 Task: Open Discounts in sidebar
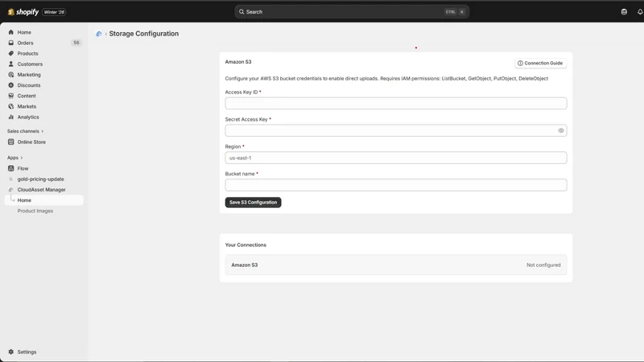click(x=29, y=85)
